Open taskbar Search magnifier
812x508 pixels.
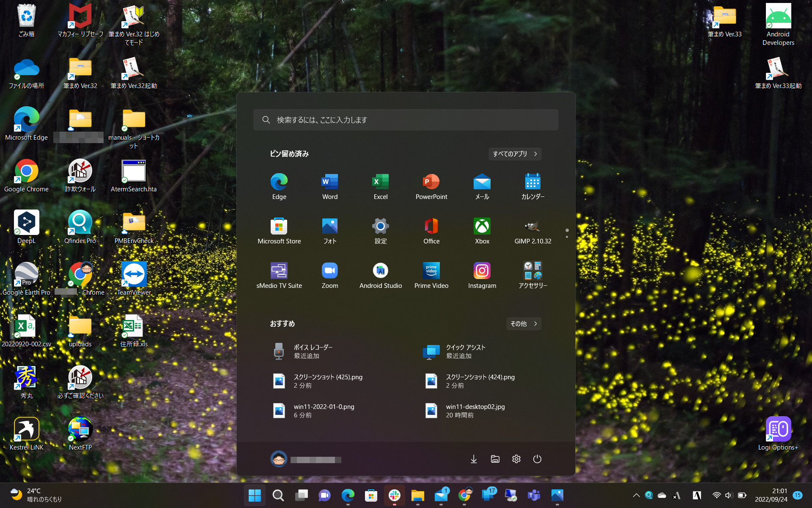pos(278,495)
